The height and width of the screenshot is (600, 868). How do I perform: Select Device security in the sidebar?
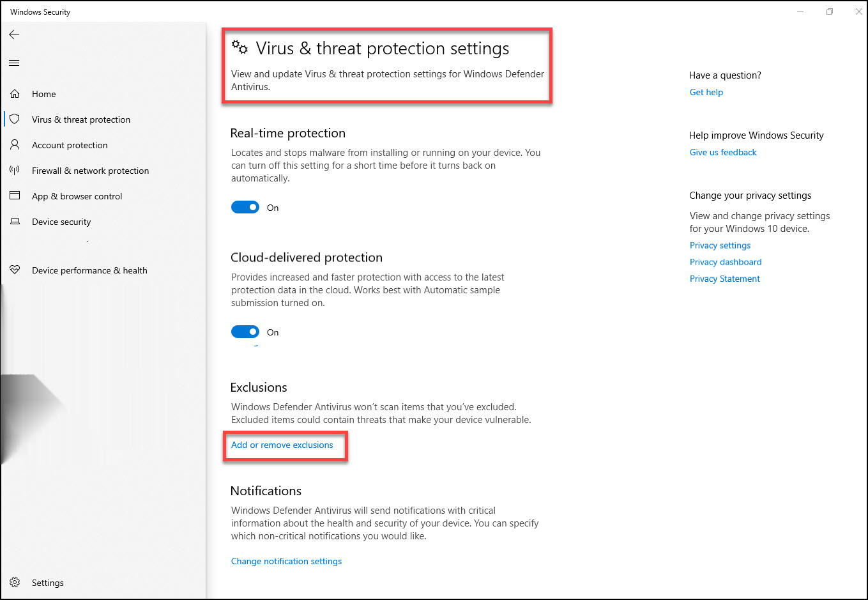pos(61,222)
